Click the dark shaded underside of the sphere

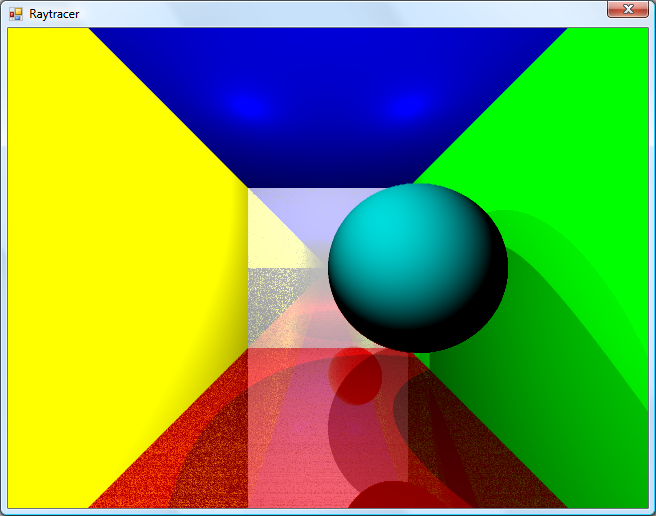[440, 332]
